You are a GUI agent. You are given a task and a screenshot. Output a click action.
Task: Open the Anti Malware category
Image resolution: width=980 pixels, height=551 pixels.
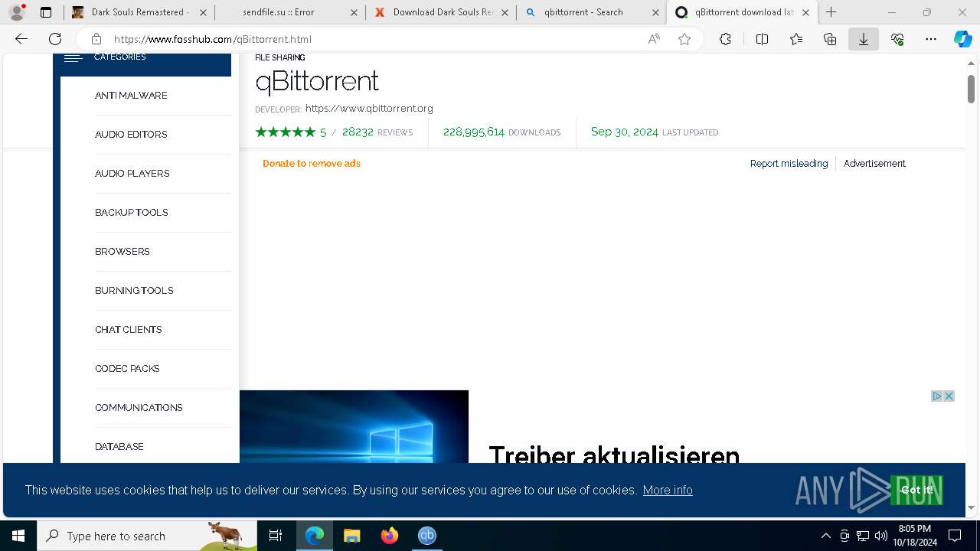pyautogui.click(x=131, y=96)
